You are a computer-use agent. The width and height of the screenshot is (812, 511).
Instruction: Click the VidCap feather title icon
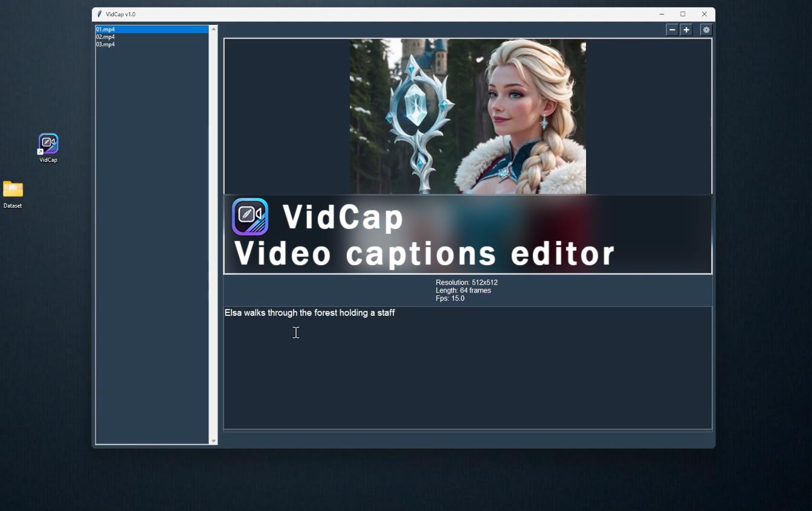click(100, 14)
